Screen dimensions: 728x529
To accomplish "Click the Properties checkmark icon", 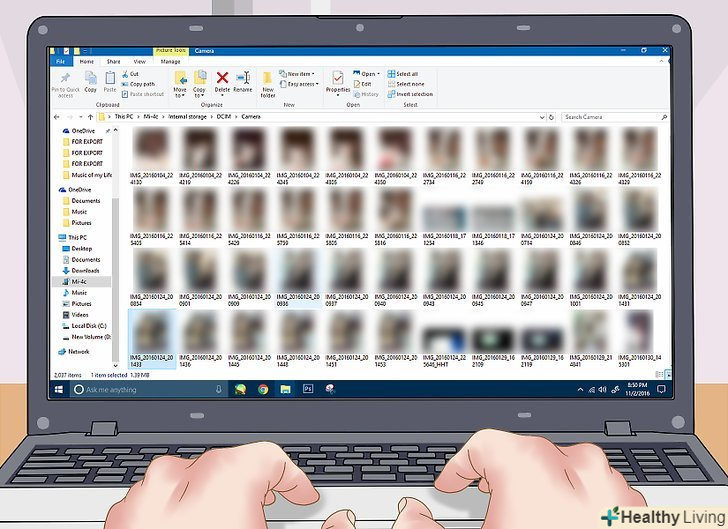I will (338, 78).
